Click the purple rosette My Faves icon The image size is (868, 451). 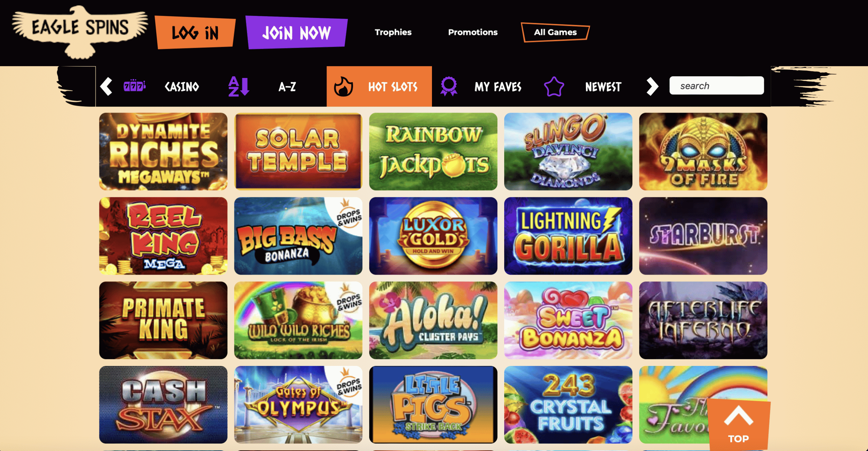pos(449,86)
